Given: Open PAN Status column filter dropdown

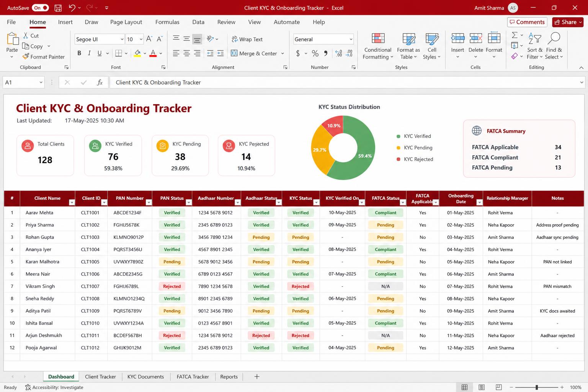Looking at the screenshot, I should 188,203.
